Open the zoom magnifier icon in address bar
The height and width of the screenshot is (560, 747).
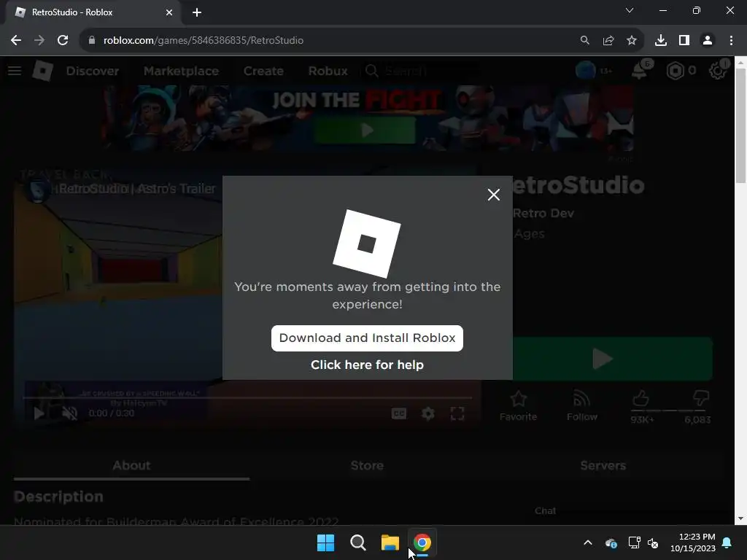point(584,41)
